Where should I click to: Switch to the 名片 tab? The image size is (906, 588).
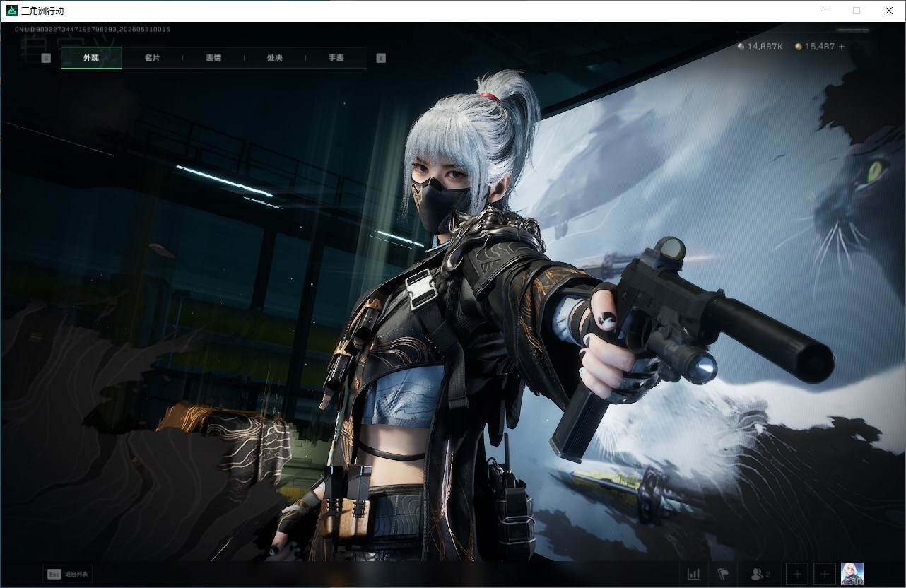(152, 58)
